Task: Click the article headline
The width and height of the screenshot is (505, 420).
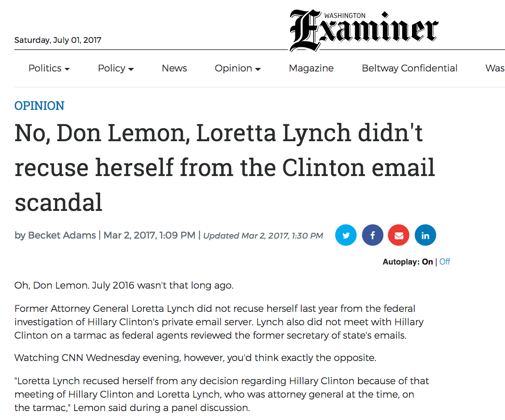Action: [x=225, y=168]
